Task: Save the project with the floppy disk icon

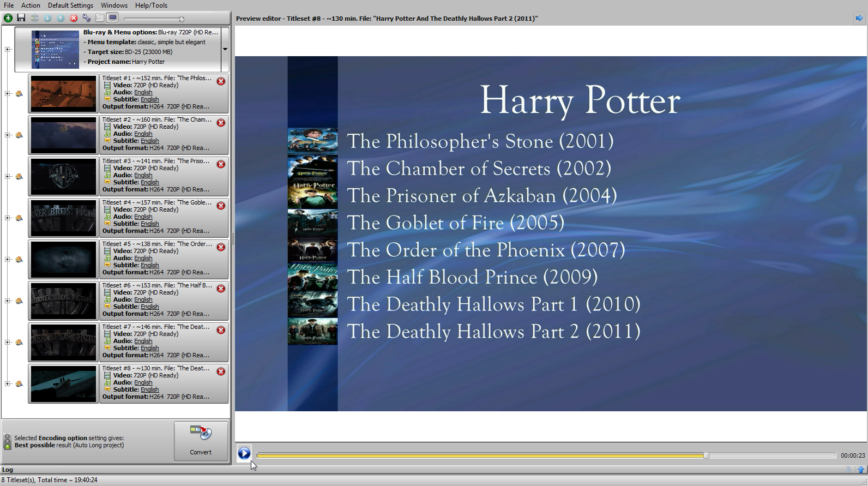Action: tap(21, 18)
